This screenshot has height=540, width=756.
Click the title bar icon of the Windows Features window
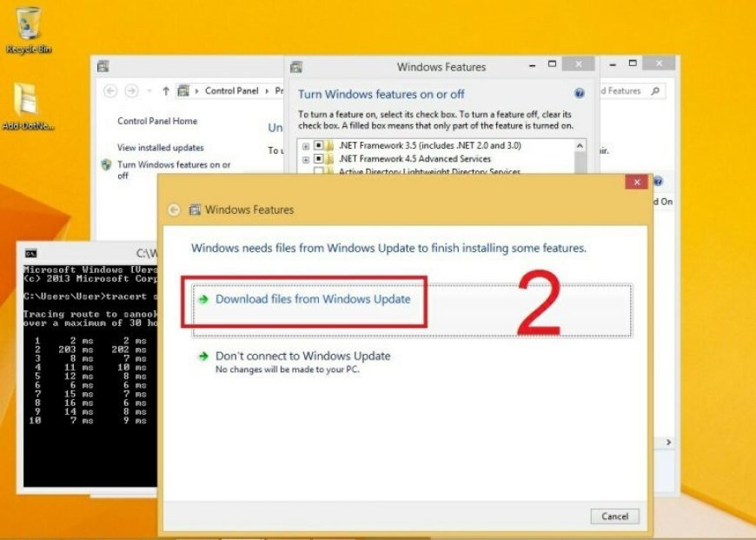pos(296,67)
